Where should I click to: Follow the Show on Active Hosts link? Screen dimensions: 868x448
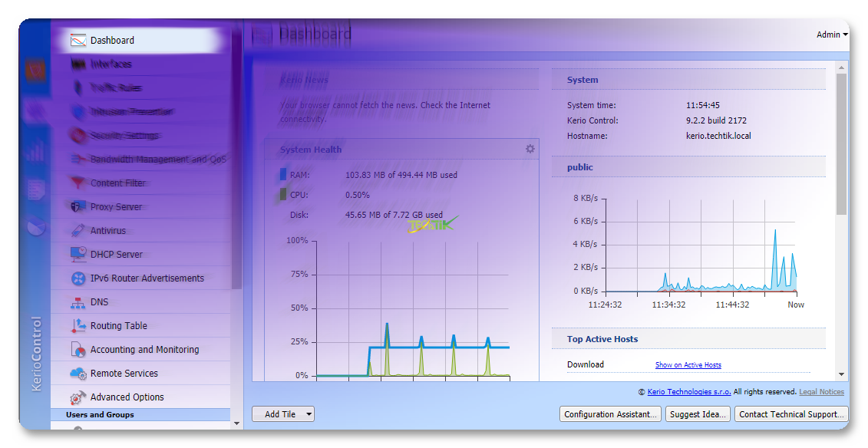click(x=688, y=365)
